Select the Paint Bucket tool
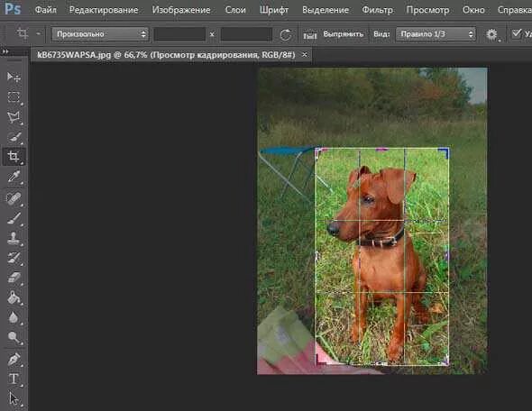 pyautogui.click(x=14, y=297)
